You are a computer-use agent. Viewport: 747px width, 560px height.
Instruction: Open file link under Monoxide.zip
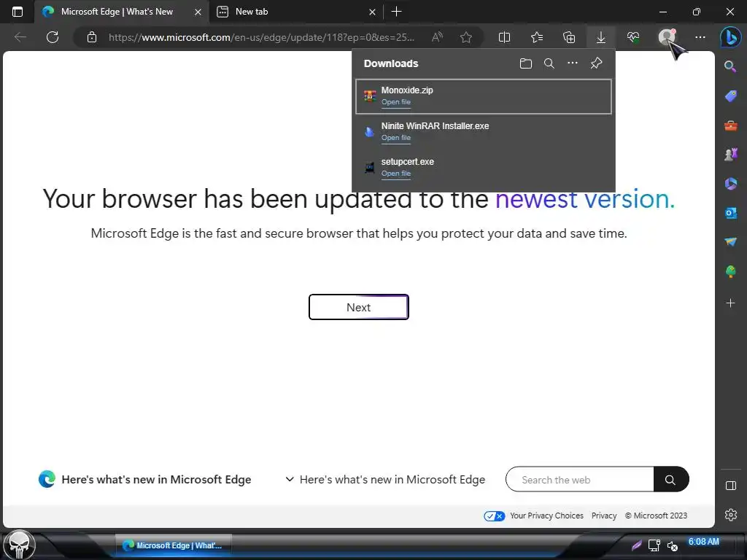[396, 102]
